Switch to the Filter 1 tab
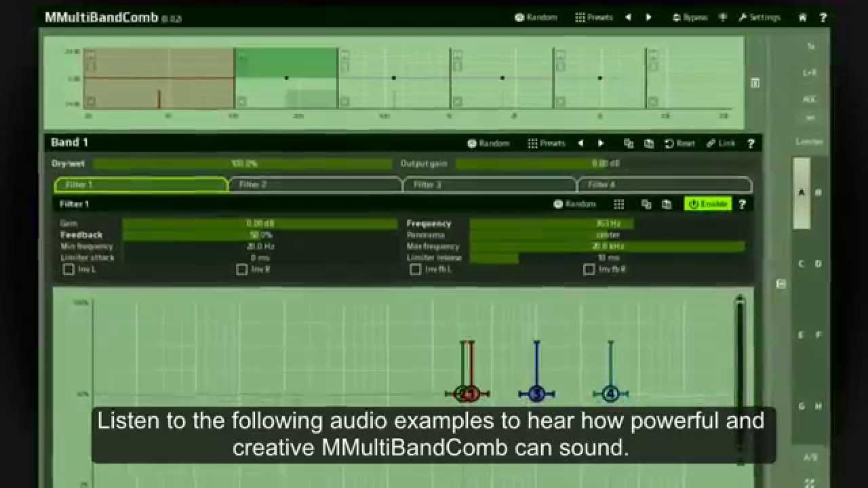Screen dimensions: 868x488 (x=141, y=184)
